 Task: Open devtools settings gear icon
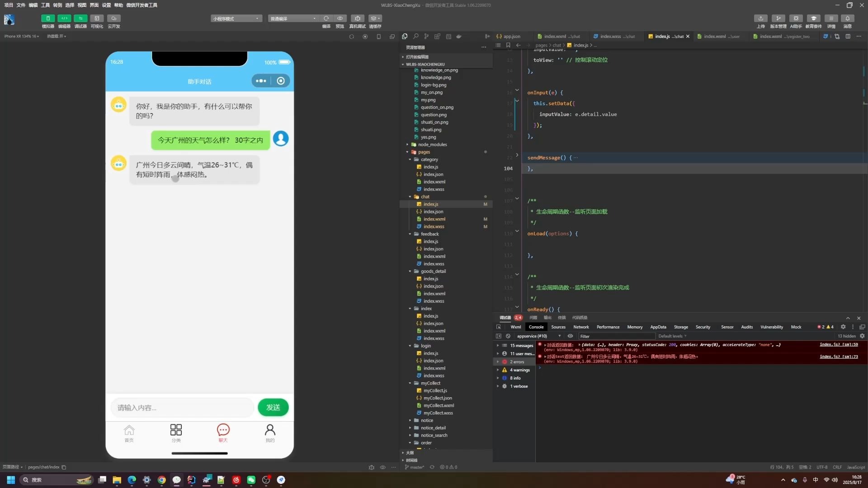[843, 327]
